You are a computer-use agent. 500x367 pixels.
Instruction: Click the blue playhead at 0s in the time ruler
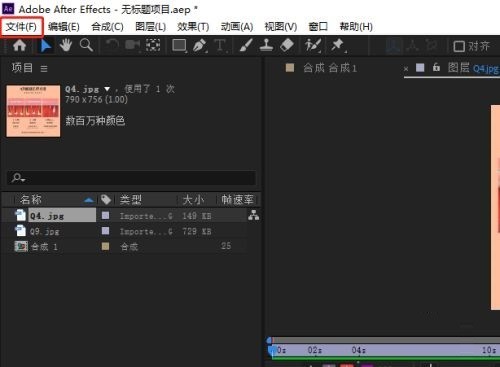tap(272, 350)
